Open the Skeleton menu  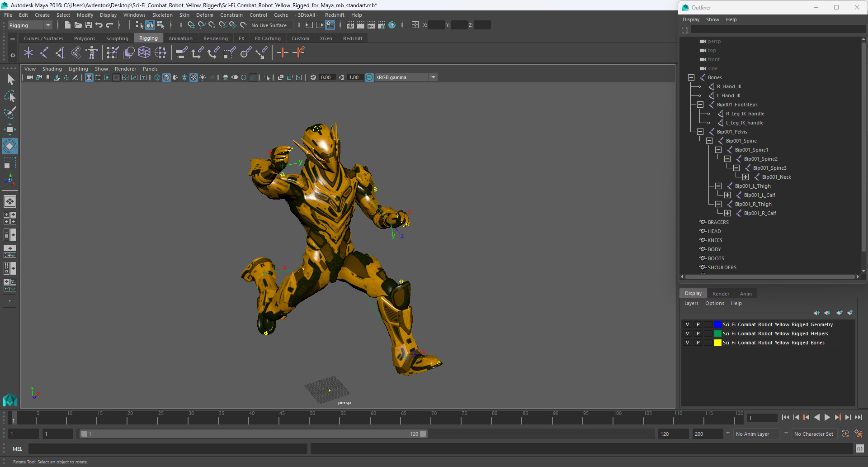pos(162,15)
